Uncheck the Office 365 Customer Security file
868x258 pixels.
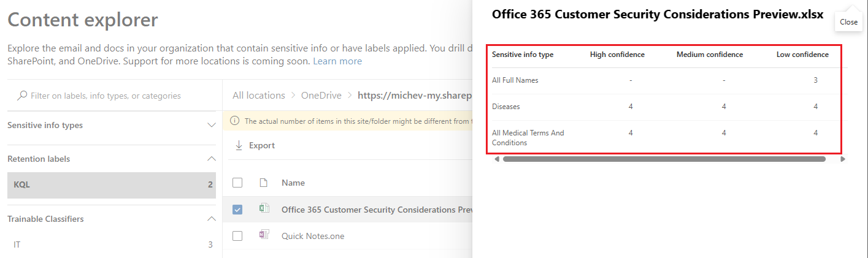click(x=237, y=210)
